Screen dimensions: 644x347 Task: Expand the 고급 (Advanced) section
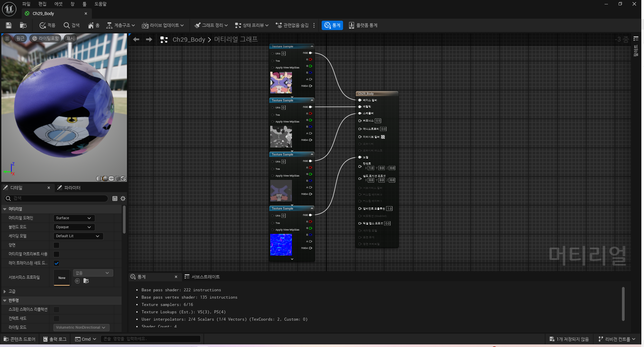point(5,292)
